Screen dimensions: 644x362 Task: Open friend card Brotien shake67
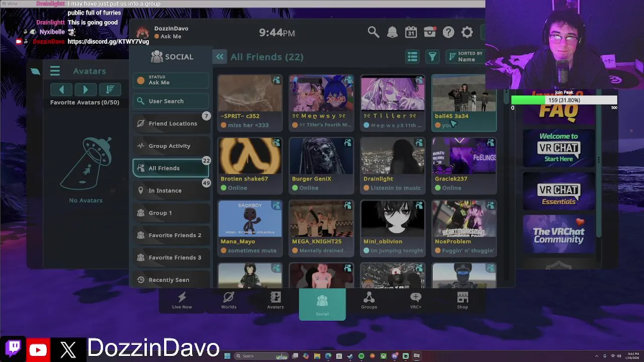(x=250, y=165)
